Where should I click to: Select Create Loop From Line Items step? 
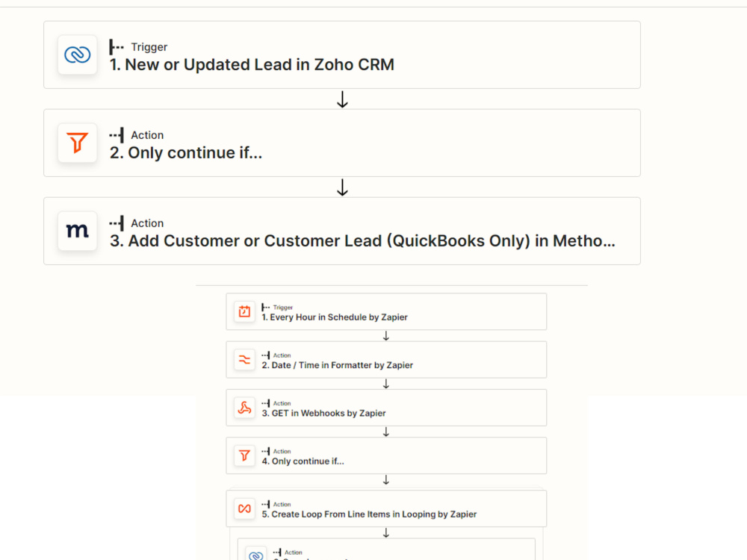pos(386,508)
